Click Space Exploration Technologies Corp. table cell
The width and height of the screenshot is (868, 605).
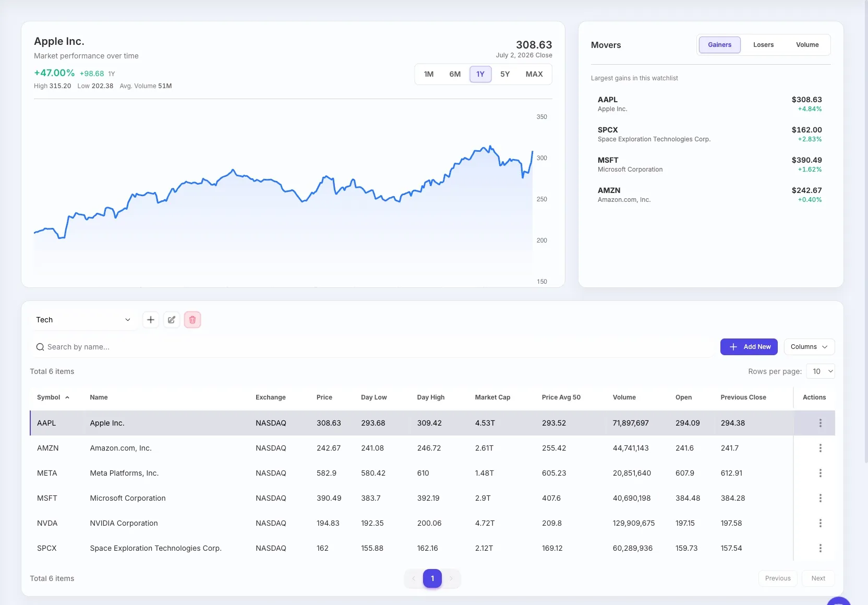click(x=155, y=548)
